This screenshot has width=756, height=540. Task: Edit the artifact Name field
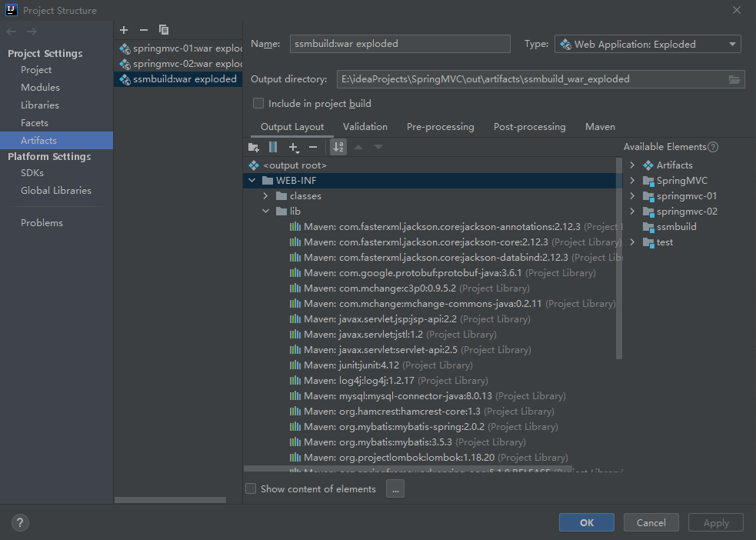tap(400, 44)
